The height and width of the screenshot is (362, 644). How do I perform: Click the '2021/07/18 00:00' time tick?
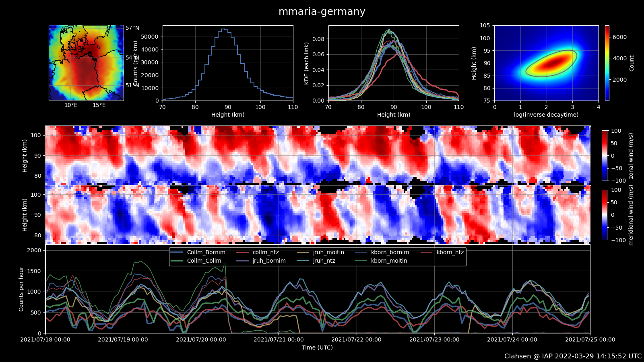click(45, 339)
